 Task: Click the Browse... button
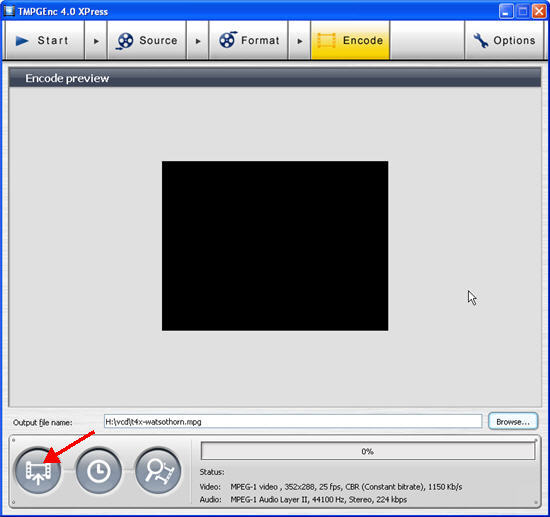(x=513, y=421)
